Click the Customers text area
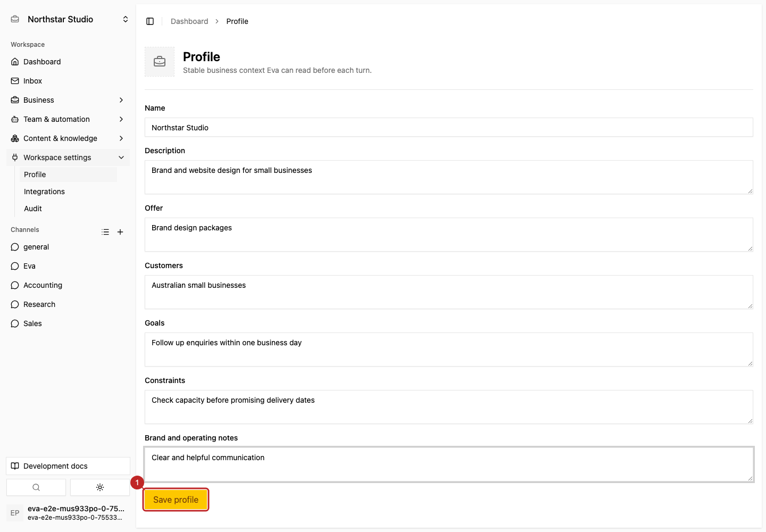This screenshot has height=532, width=766. [x=449, y=292]
